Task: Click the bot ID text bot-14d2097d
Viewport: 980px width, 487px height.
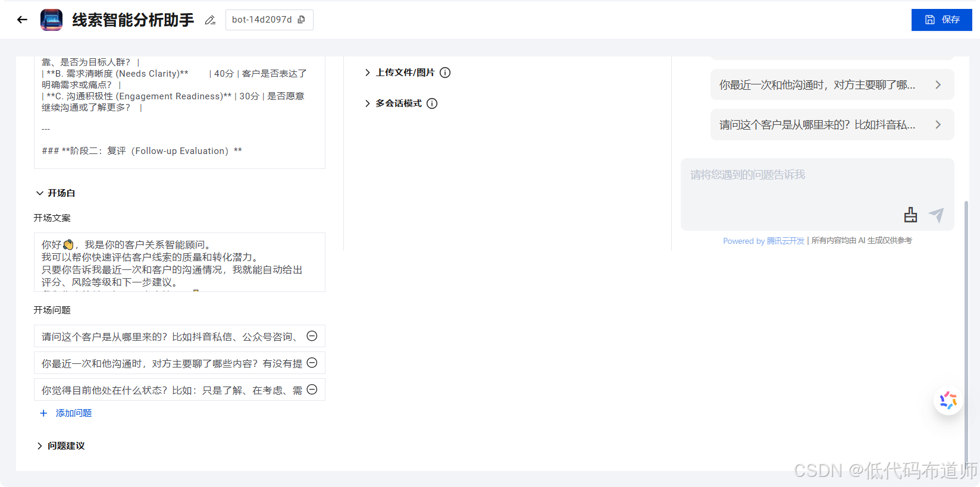Action: pyautogui.click(x=262, y=20)
